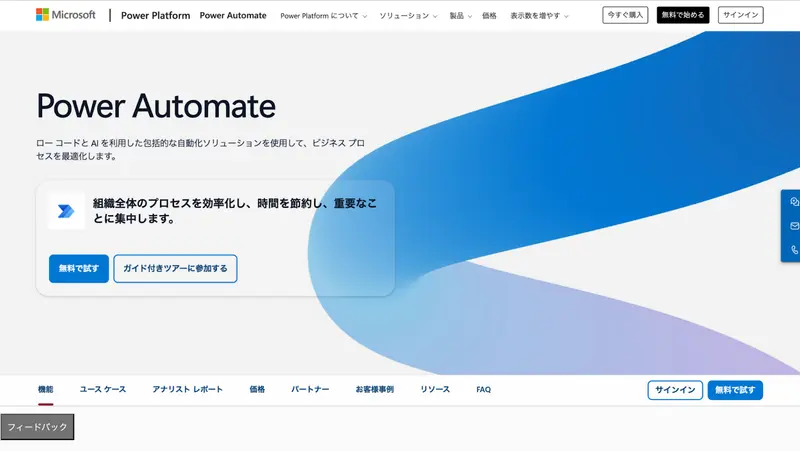
Task: Open the phone icon on right side panel
Action: coord(794,250)
